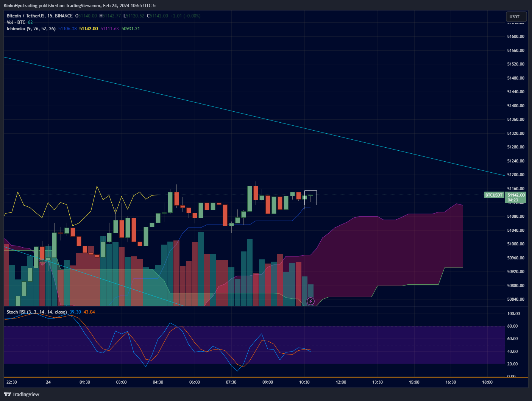Click the 10:30 time axis label

point(304,382)
